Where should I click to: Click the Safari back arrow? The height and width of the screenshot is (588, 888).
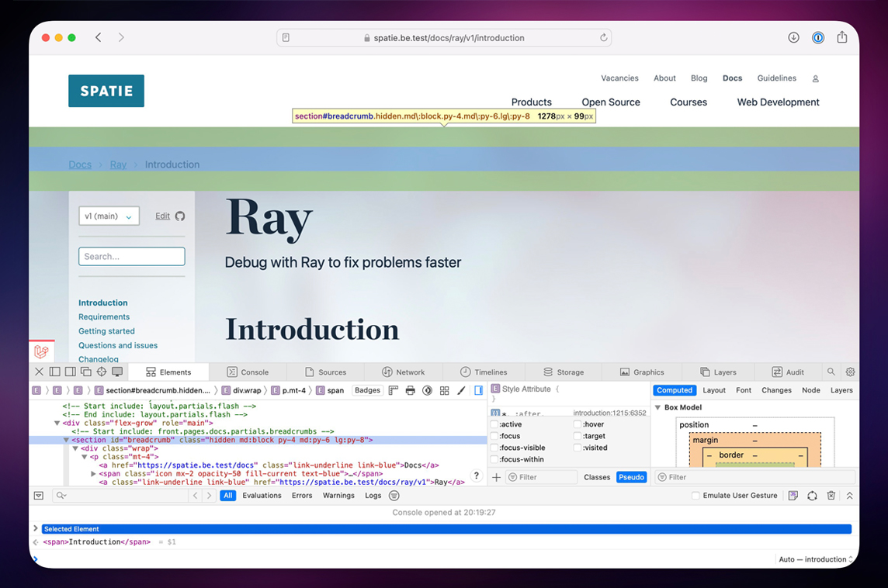pos(98,37)
